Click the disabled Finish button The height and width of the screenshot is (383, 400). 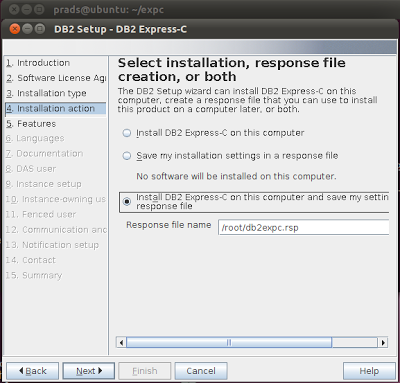[145, 371]
